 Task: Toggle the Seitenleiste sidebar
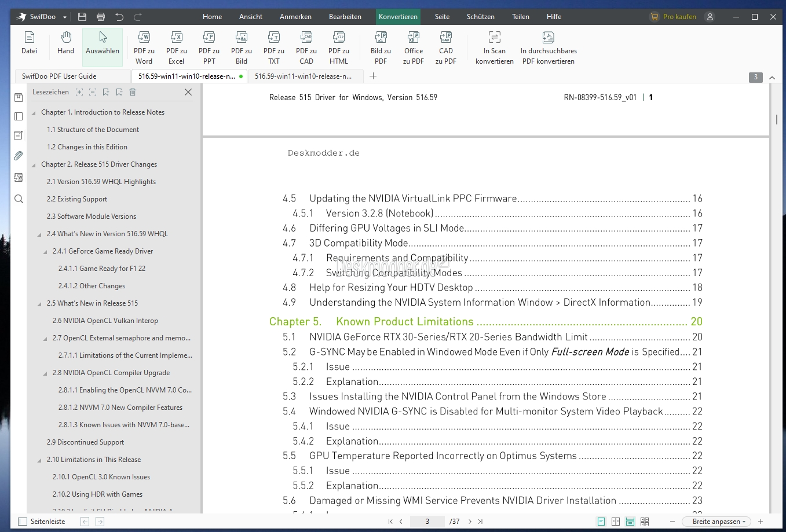coord(42,522)
